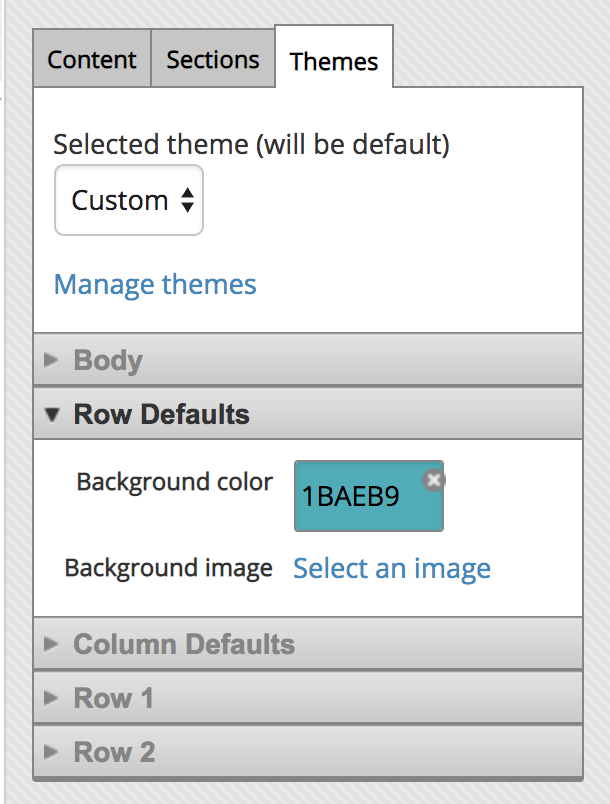Click the arrow icon beside Row 2
This screenshot has width=610, height=804.
click(x=51, y=752)
